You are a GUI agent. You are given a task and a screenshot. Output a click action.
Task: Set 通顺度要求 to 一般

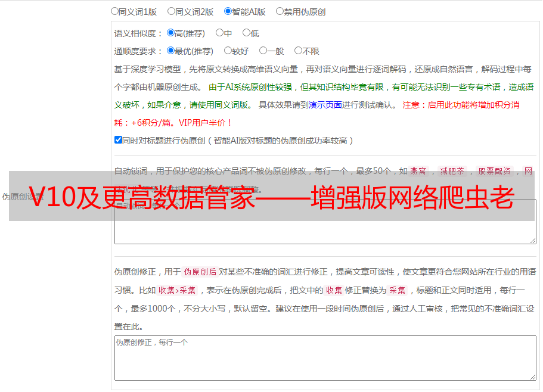click(263, 51)
